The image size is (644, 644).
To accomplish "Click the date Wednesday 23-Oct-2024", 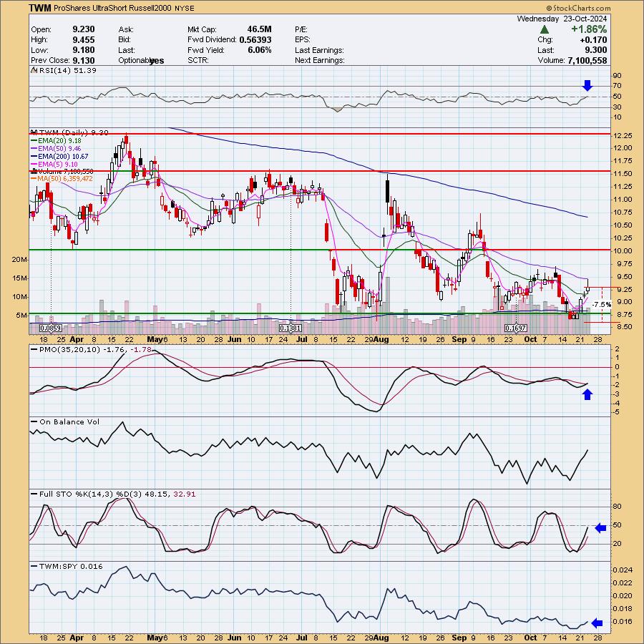I will 562,19.
